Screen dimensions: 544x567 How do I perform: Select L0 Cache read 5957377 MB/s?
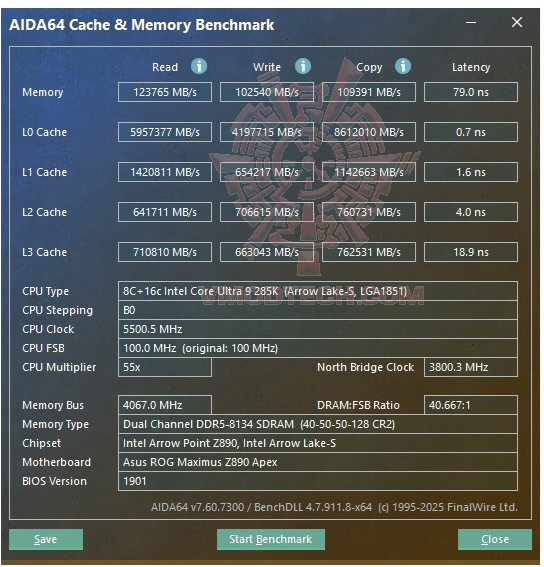pos(165,132)
